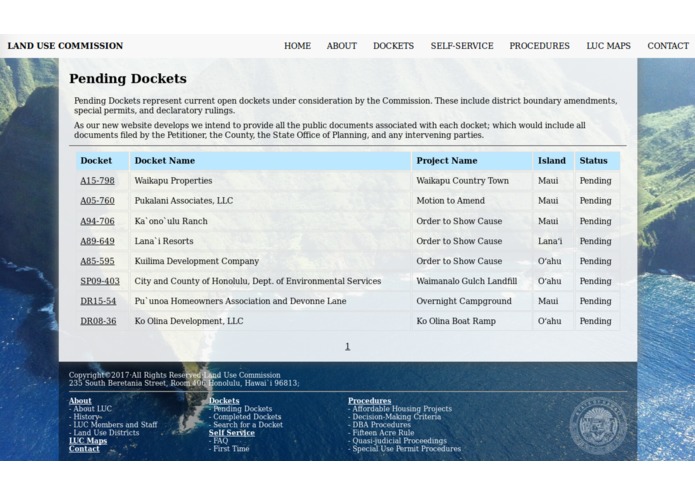Select the Lana`i Resorts cell

[270, 241]
